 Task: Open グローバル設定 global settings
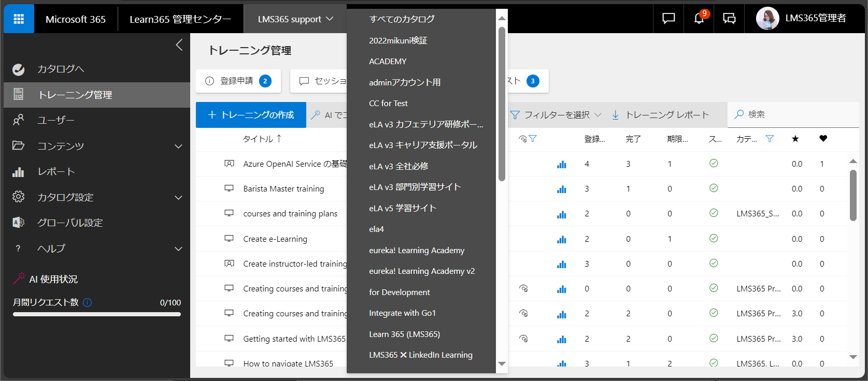point(70,223)
